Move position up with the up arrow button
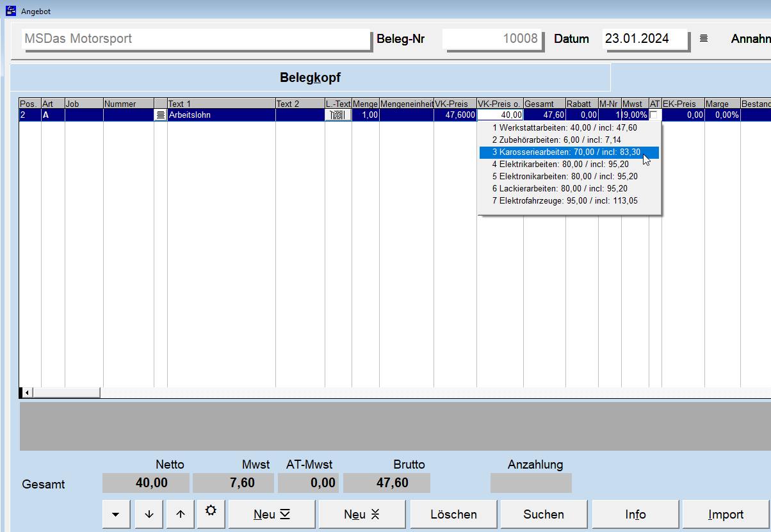 click(x=181, y=514)
